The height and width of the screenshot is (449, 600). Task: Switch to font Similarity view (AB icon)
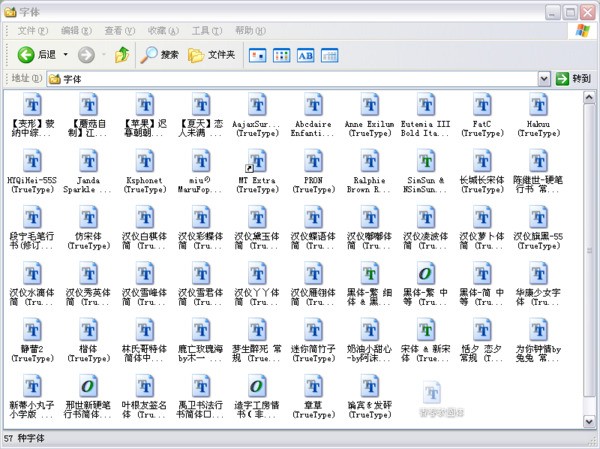click(x=305, y=55)
